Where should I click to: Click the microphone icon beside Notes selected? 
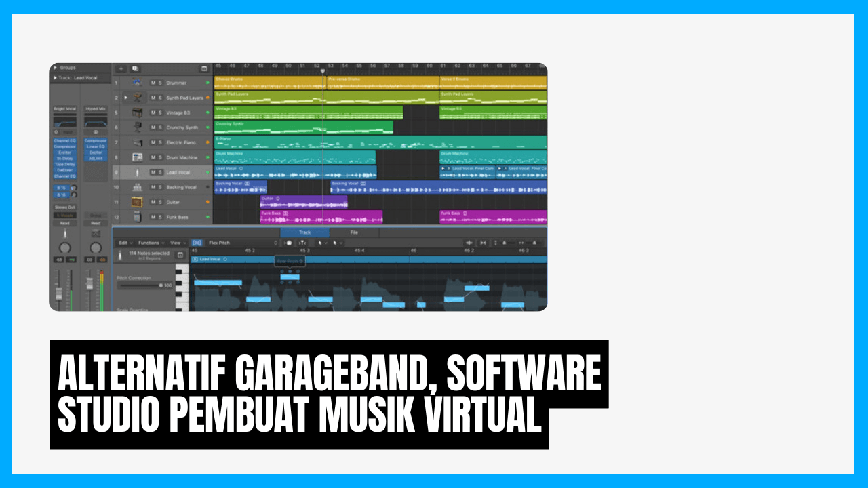coord(119,255)
